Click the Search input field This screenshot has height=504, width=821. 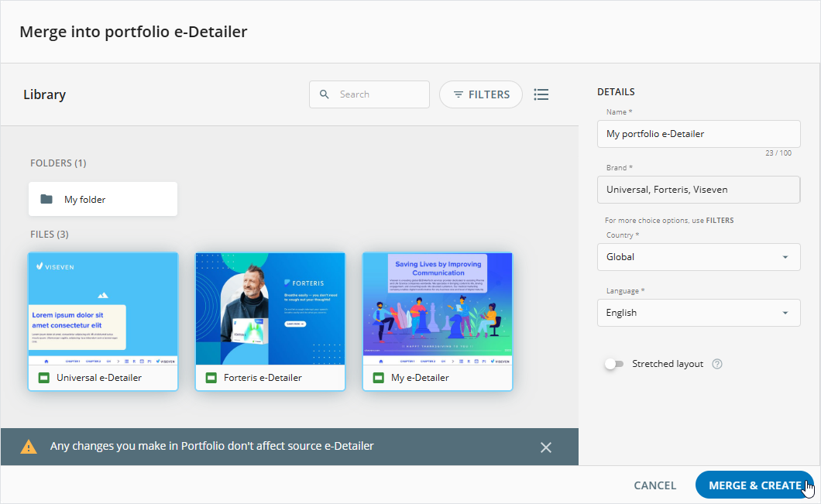[x=380, y=94]
